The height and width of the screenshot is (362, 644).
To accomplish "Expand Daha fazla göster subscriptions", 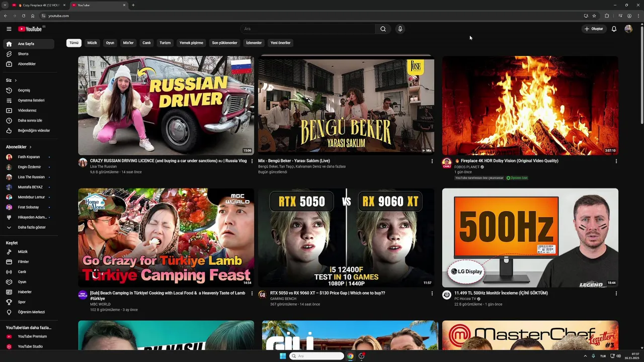I will (28, 227).
